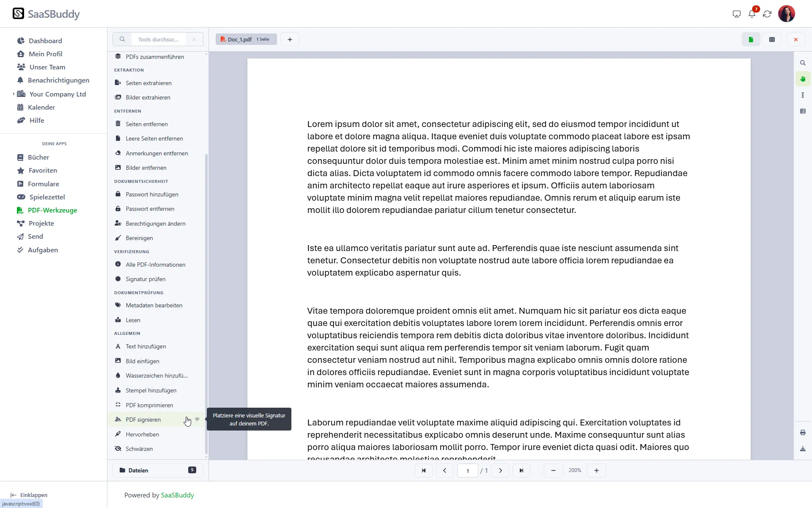Image resolution: width=812 pixels, height=508 pixels.
Task: Select Leere Seiten entfernen tool
Action: click(157, 138)
